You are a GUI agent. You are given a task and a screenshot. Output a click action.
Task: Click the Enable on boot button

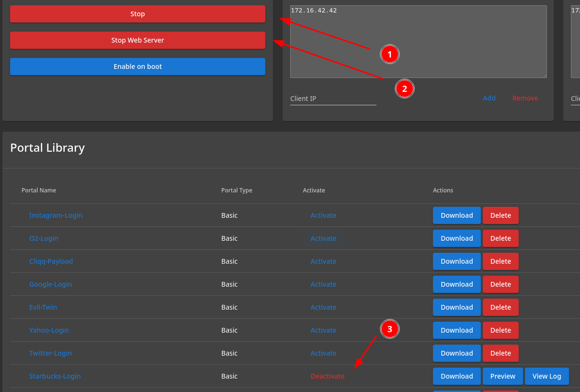pyautogui.click(x=137, y=67)
